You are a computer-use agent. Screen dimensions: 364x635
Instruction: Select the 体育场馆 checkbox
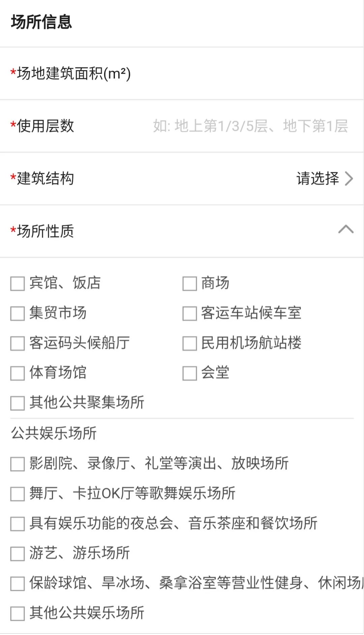(18, 373)
